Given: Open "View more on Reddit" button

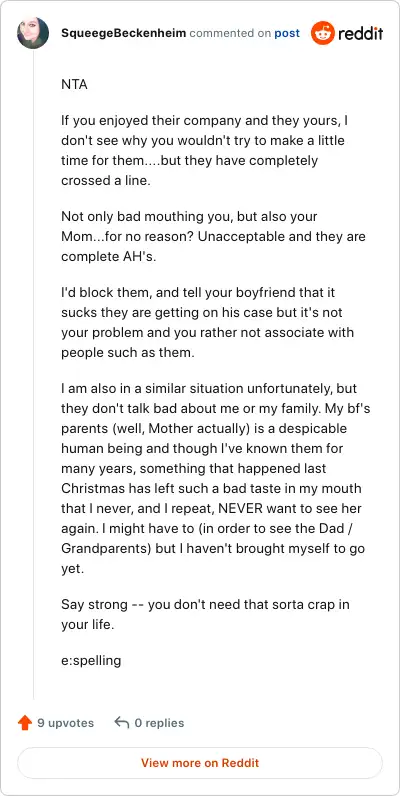Looking at the screenshot, I should click(x=200, y=762).
